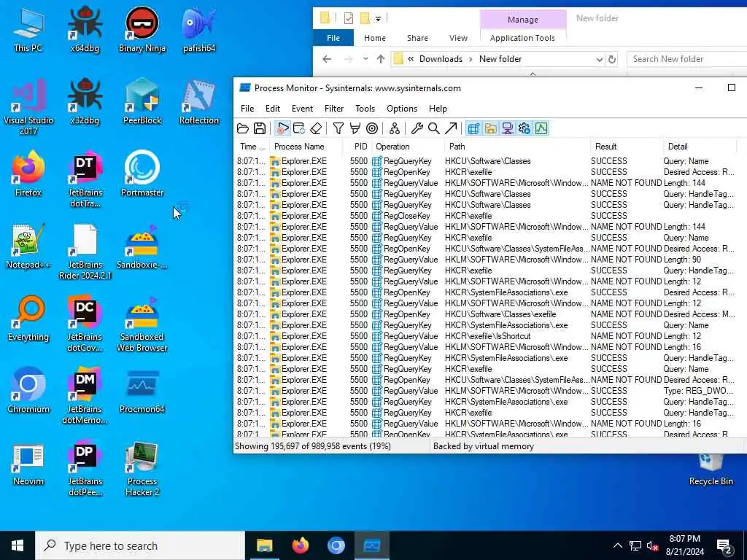Viewport: 747px width, 560px height.
Task: Select the Portmaster desktop icon
Action: [x=142, y=174]
